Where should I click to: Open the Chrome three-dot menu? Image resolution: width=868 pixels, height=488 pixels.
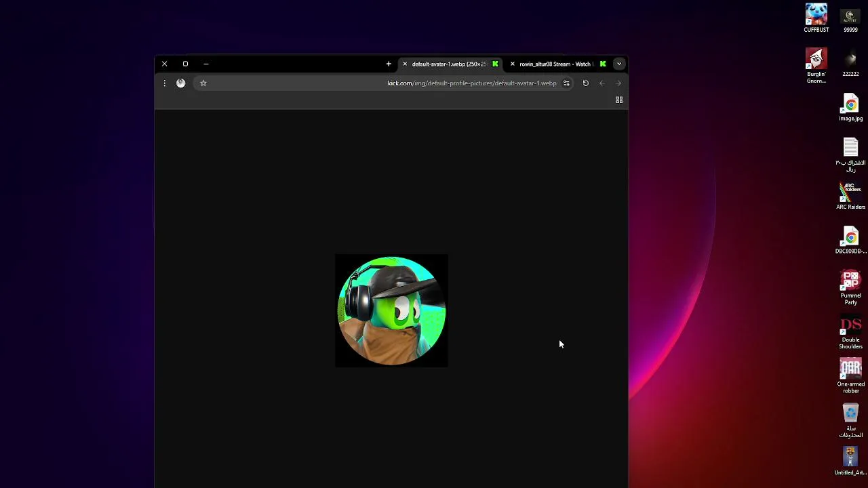164,83
